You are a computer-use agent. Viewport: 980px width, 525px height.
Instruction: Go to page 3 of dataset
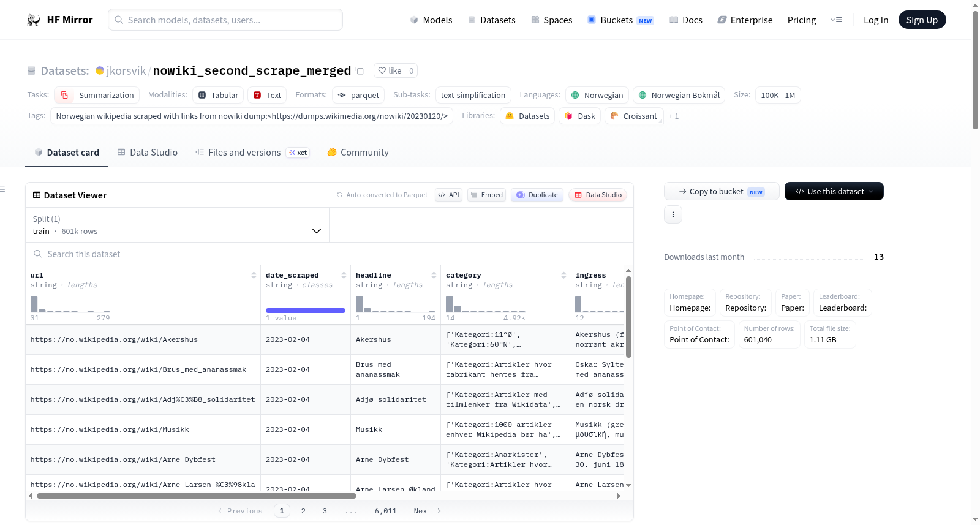[x=325, y=511]
